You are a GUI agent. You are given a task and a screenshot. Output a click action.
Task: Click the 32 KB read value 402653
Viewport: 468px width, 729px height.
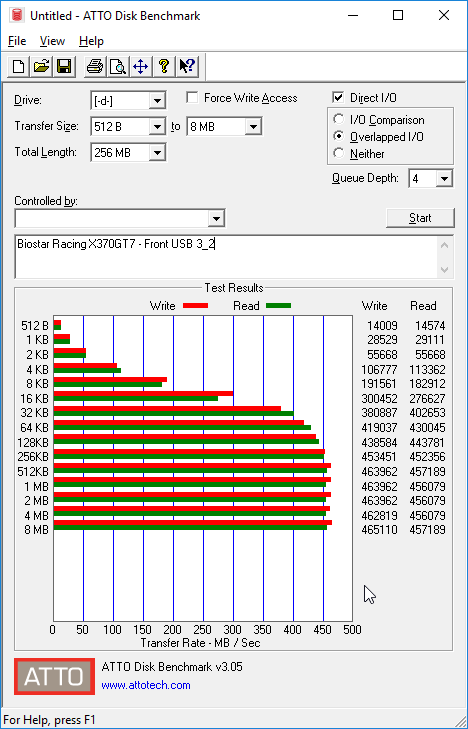[427, 413]
